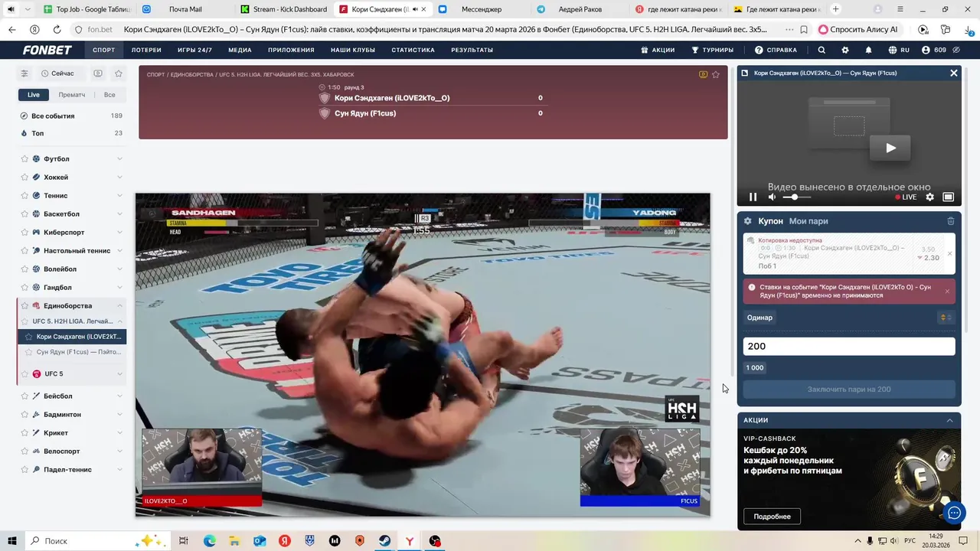The width and height of the screenshot is (980, 551).
Task: Open notifications bell in header
Action: pyautogui.click(x=868, y=50)
